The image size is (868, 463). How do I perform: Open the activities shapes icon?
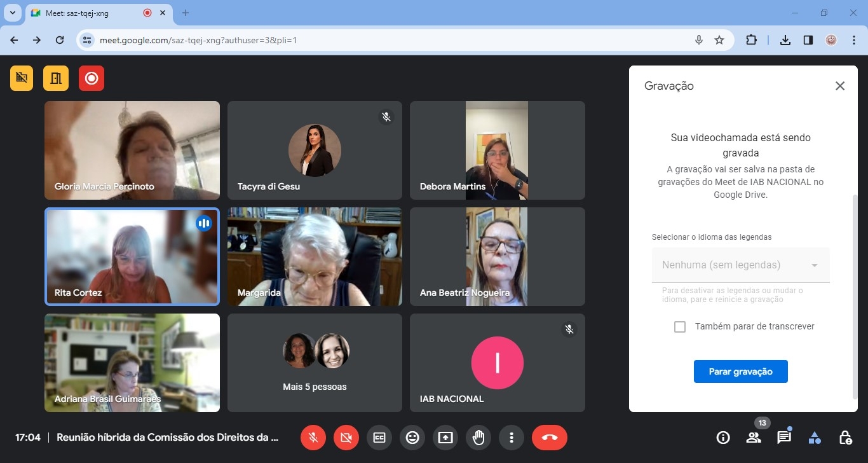pos(815,438)
